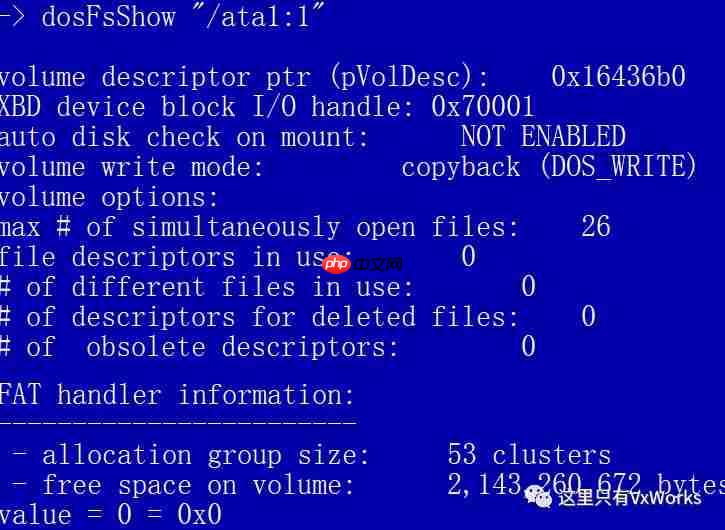The height and width of the screenshot is (530, 725).
Task: Click the NOT ENABLED status text
Action: click(x=543, y=136)
